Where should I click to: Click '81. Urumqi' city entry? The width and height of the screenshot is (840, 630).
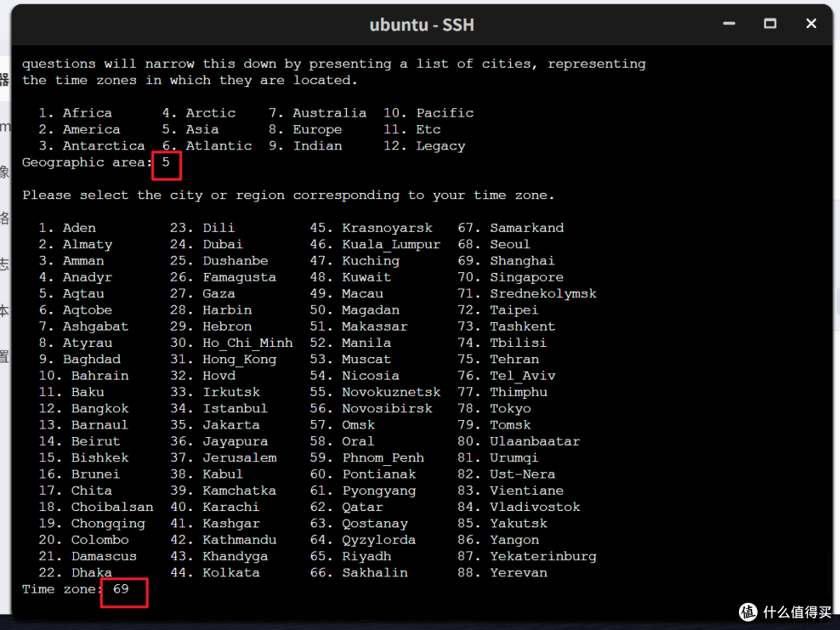tap(499, 457)
